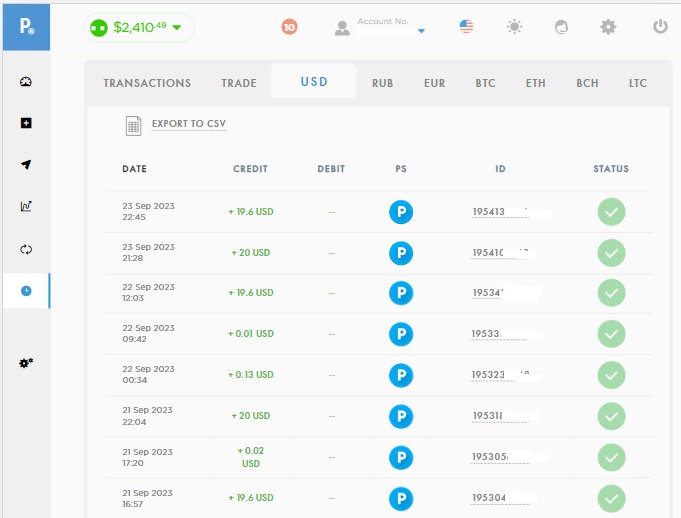The image size is (681, 518).
Task: Toggle light theme with the sun icon
Action: pos(514,27)
